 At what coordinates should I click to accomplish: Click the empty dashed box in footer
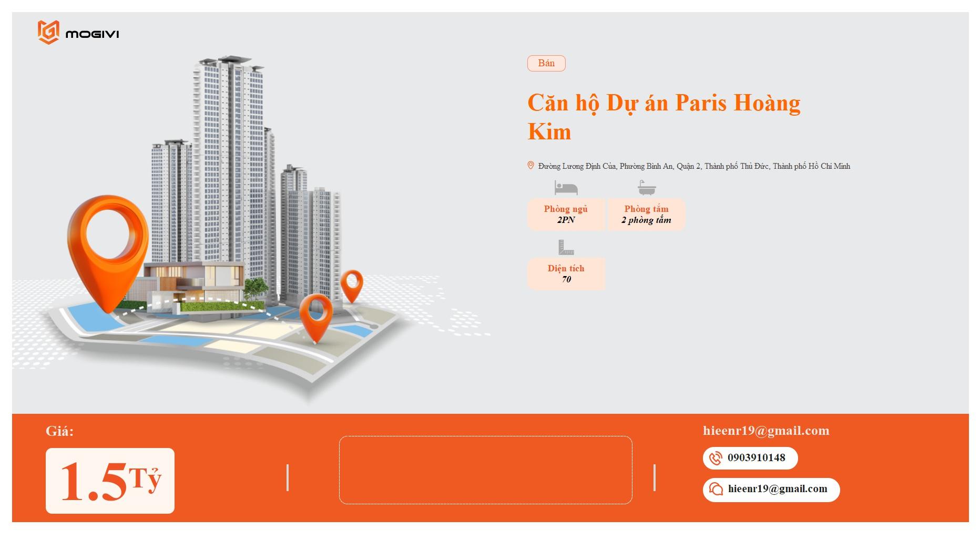(485, 470)
